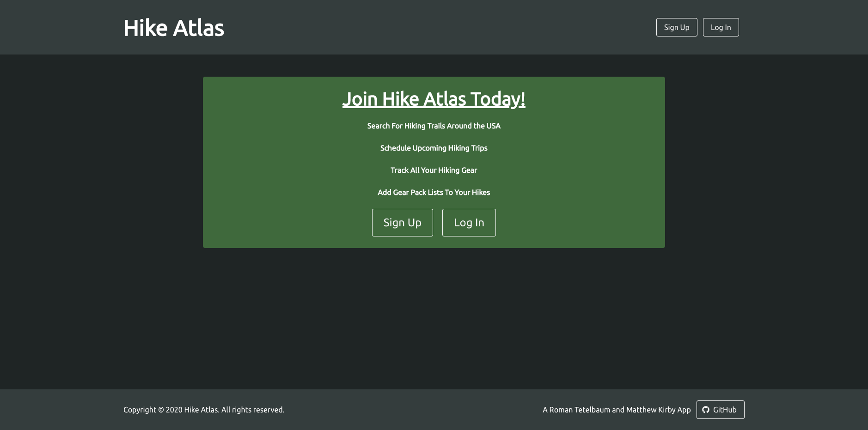Open the GitHub button in the footer
The width and height of the screenshot is (868, 430).
pos(721,410)
